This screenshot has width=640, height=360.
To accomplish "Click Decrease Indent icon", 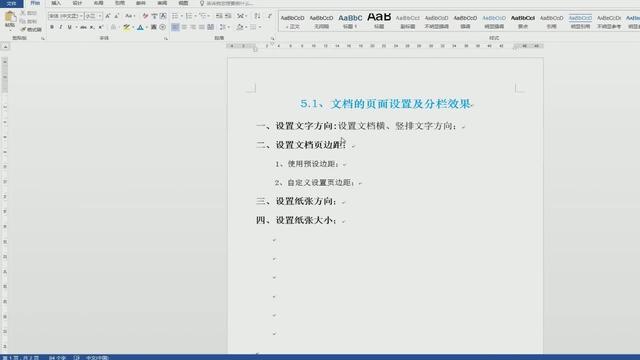I will 219,16.
